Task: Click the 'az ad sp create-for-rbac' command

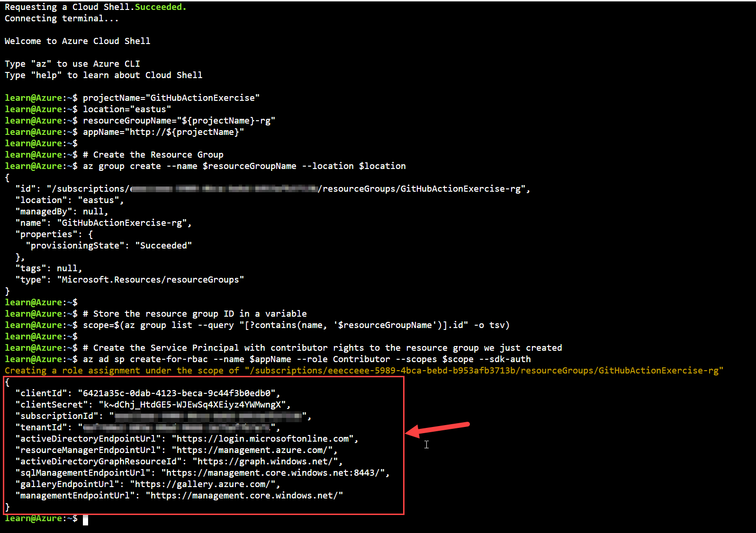Action: pos(306,359)
